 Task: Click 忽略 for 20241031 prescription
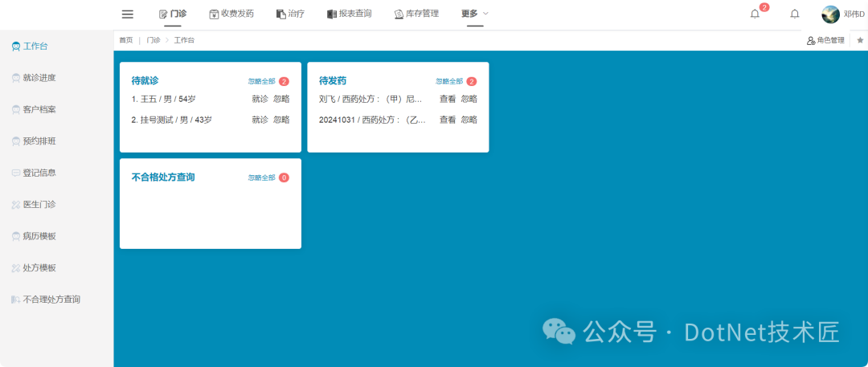click(469, 120)
